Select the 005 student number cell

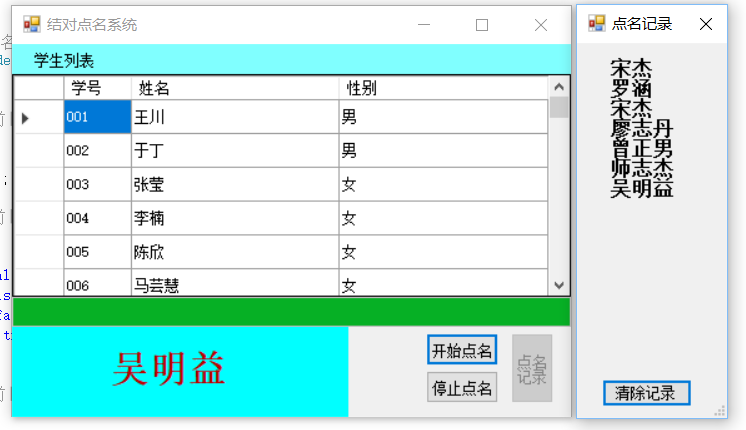(x=98, y=252)
